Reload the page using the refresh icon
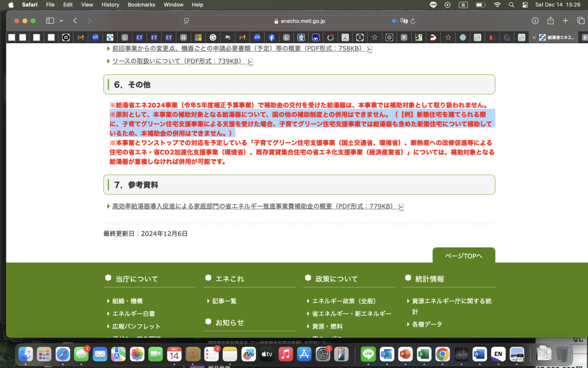Image resolution: width=588 pixels, height=368 pixels. (x=412, y=20)
